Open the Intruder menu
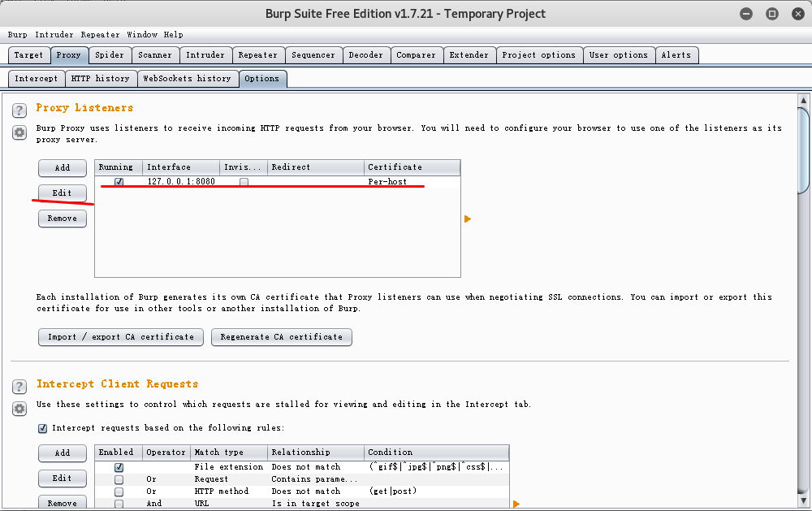 [54, 35]
